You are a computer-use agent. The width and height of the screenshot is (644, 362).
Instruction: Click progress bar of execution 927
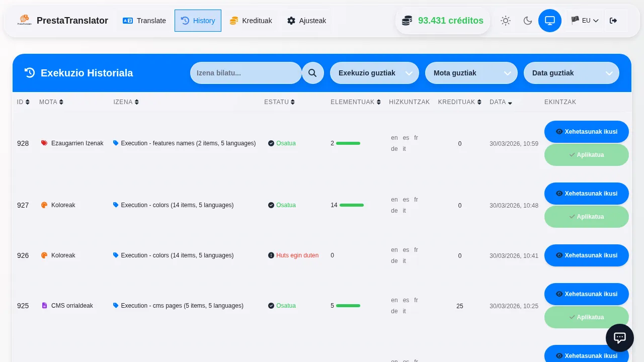coord(352,205)
